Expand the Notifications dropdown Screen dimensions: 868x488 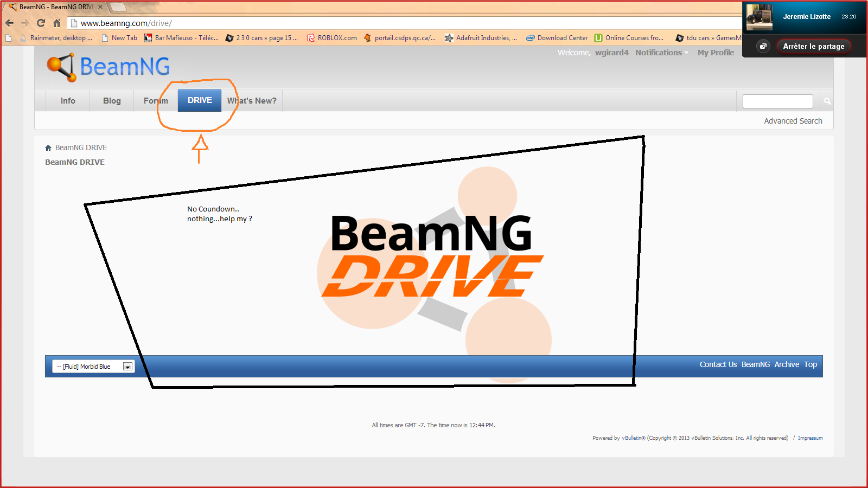point(661,53)
